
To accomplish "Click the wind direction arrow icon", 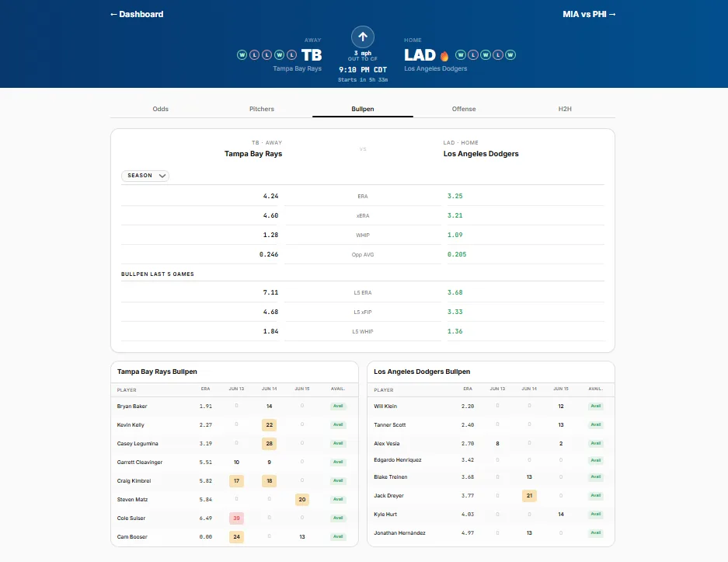I will (x=363, y=37).
